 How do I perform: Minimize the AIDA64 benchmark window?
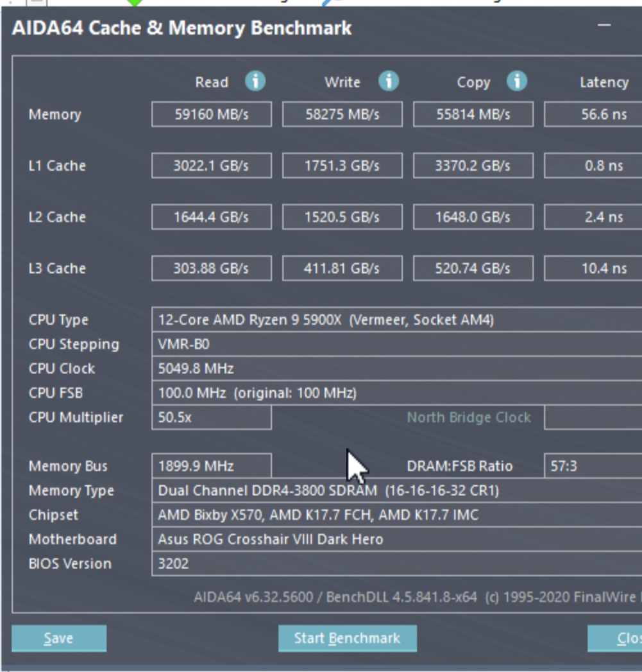click(x=604, y=25)
